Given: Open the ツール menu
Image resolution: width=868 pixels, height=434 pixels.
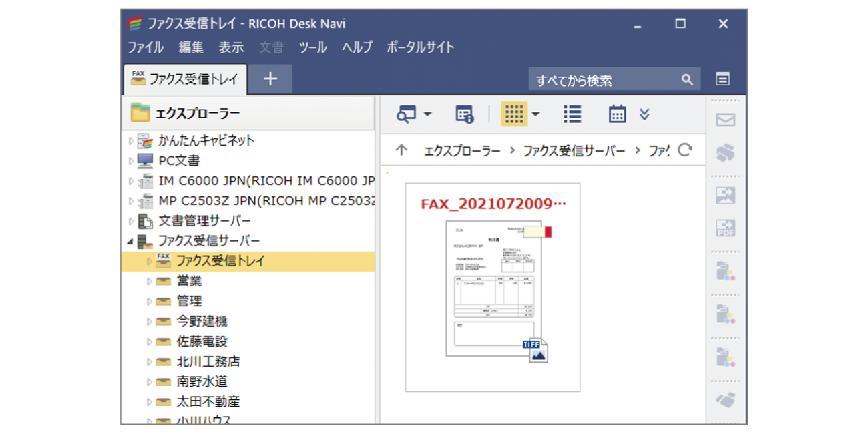Looking at the screenshot, I should pyautogui.click(x=312, y=47).
